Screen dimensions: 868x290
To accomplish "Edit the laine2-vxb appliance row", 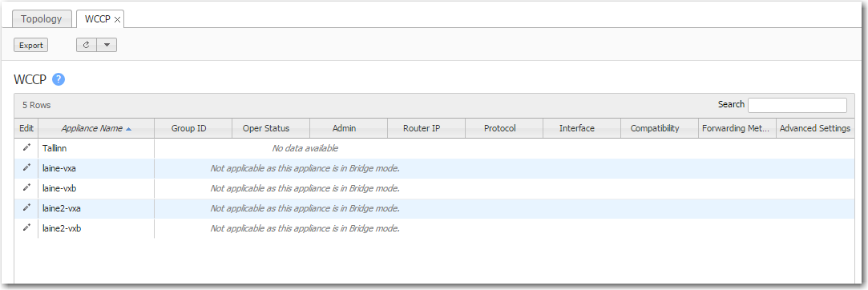I will pyautogui.click(x=26, y=228).
